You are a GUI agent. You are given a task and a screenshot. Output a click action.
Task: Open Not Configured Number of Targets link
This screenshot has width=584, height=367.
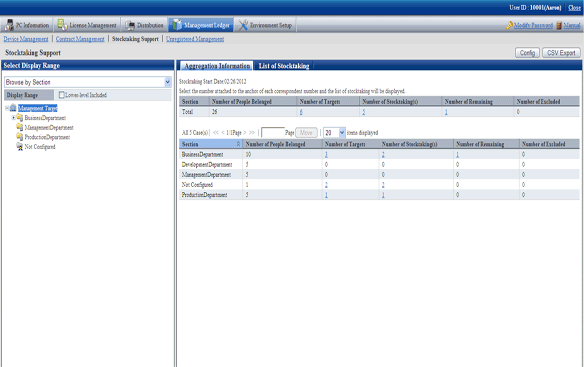coord(326,185)
